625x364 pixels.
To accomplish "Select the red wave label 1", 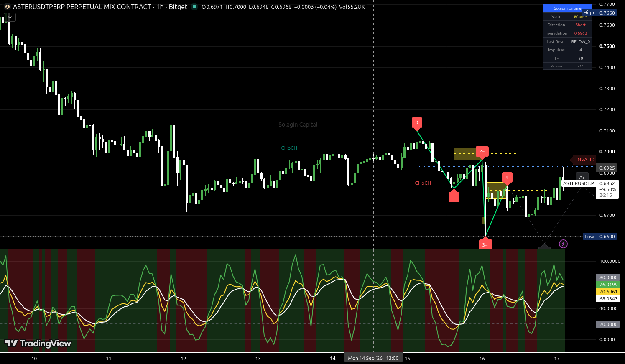I will pyautogui.click(x=454, y=197).
